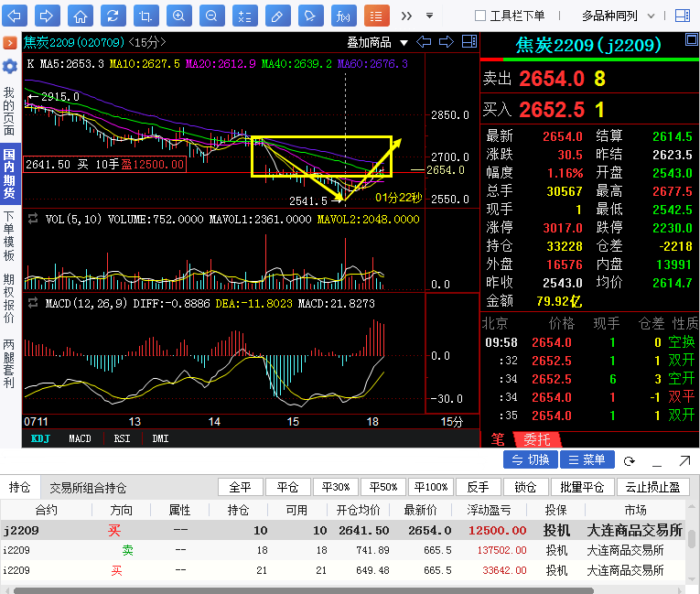Viewport: 700px width, 594px height.
Task: Enable the 工具栏下单 checkbox
Action: click(x=480, y=16)
